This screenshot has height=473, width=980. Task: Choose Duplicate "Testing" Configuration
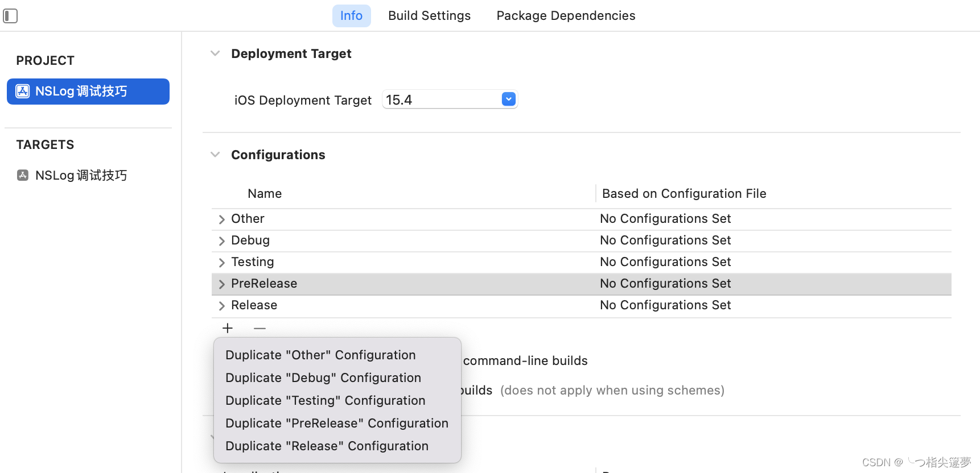337,400
